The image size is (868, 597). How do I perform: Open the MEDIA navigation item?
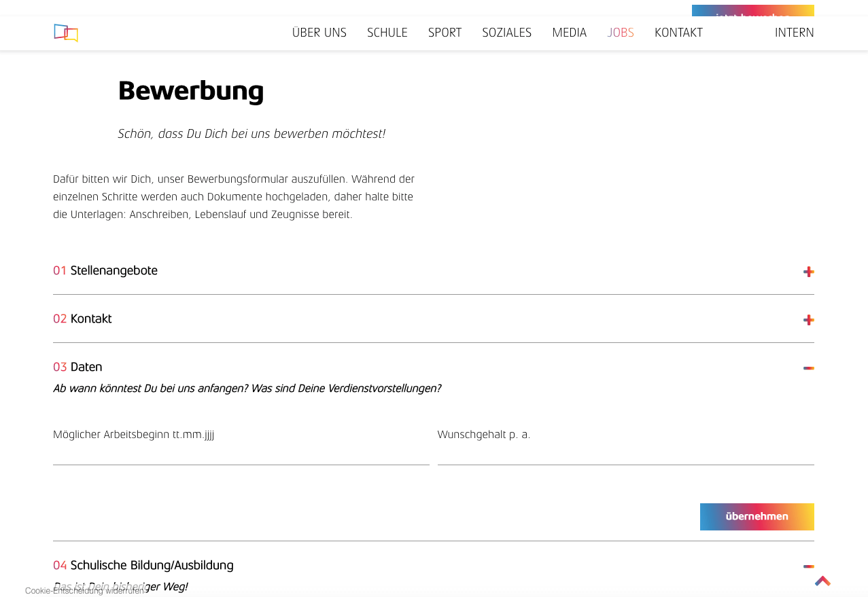click(x=569, y=33)
